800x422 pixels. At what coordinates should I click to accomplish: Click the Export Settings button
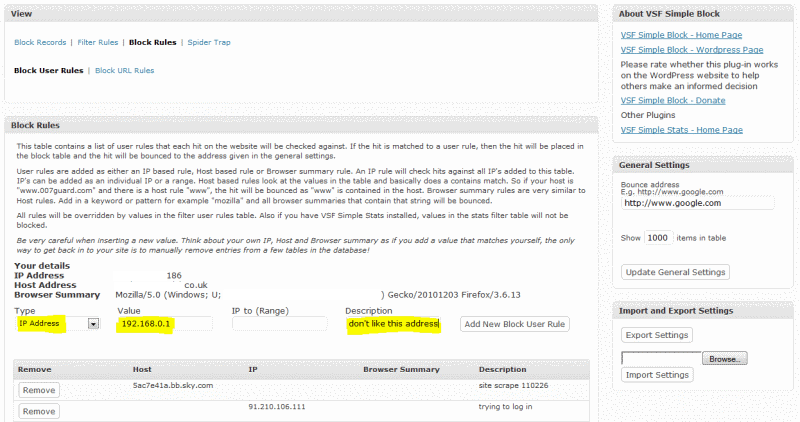pyautogui.click(x=657, y=335)
